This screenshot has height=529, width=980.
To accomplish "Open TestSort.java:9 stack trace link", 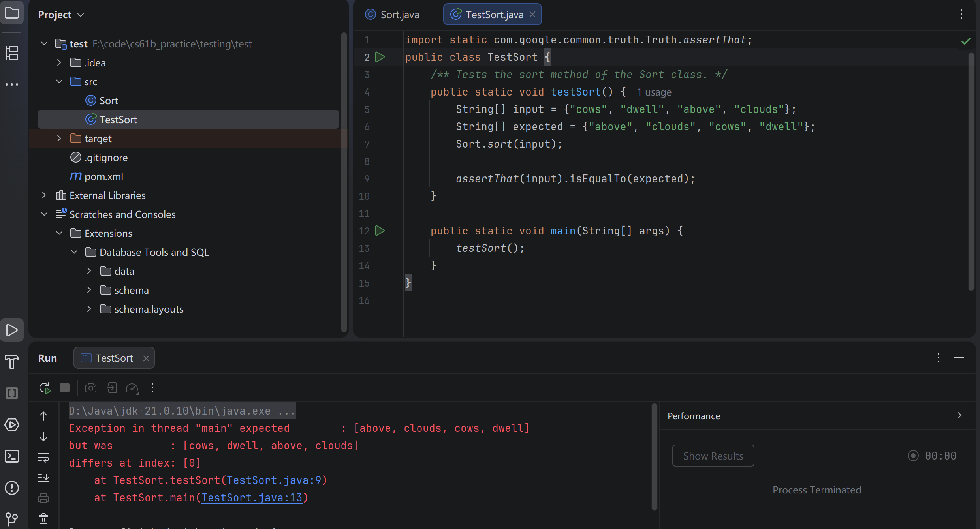I will coord(274,480).
